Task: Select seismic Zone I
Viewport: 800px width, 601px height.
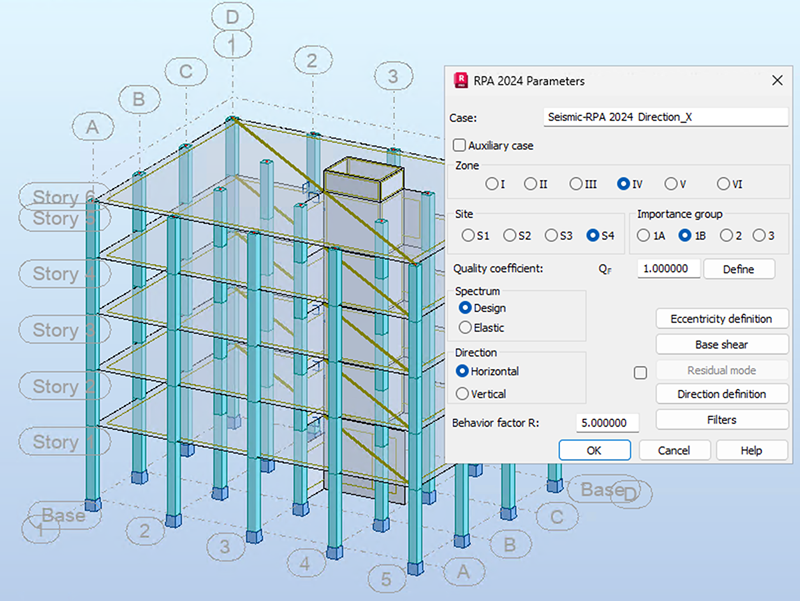Action: click(x=492, y=184)
